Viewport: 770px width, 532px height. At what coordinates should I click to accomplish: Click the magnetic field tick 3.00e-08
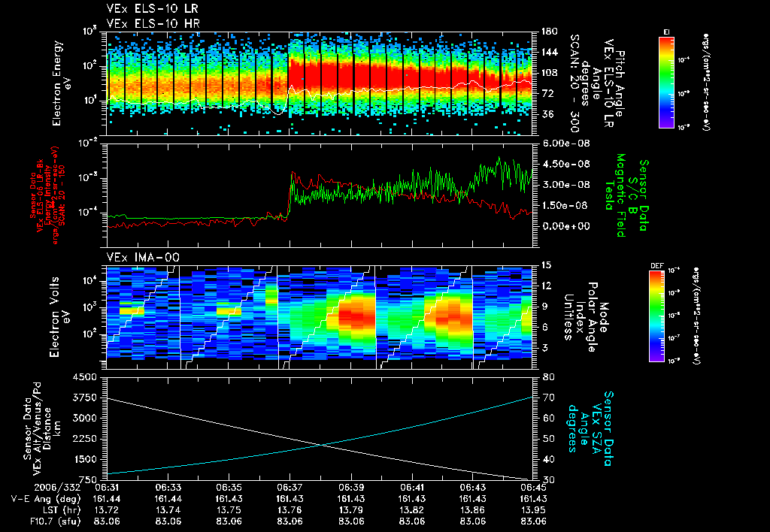pos(565,185)
